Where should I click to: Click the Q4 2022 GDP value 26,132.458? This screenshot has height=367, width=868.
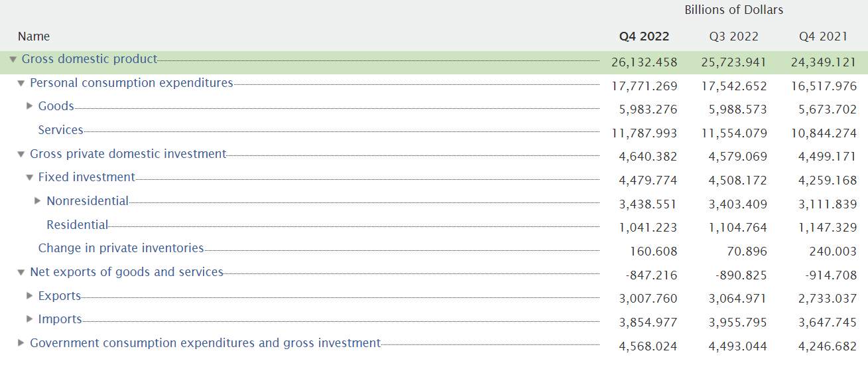point(645,62)
